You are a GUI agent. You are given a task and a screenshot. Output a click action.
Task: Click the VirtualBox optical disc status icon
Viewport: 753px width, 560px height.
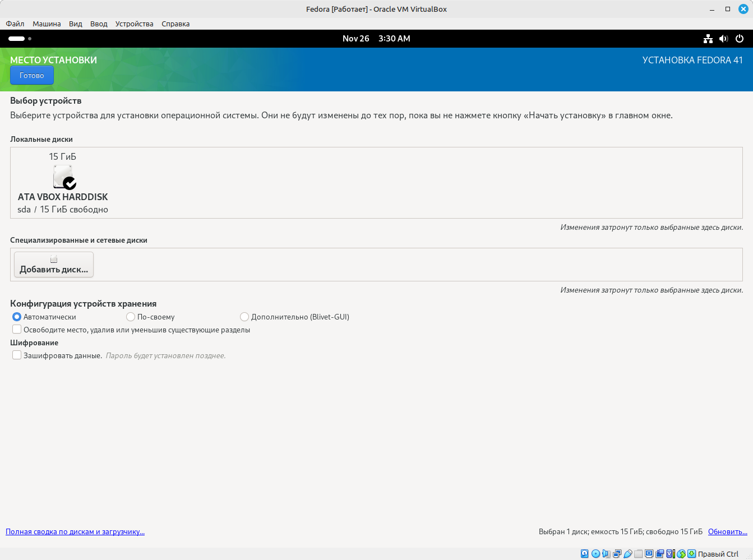[x=595, y=554]
